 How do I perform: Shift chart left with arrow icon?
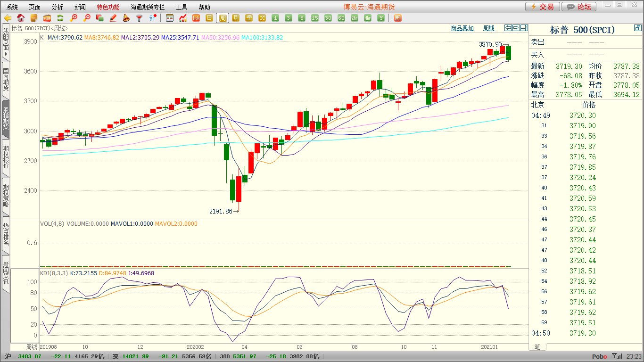(508, 28)
